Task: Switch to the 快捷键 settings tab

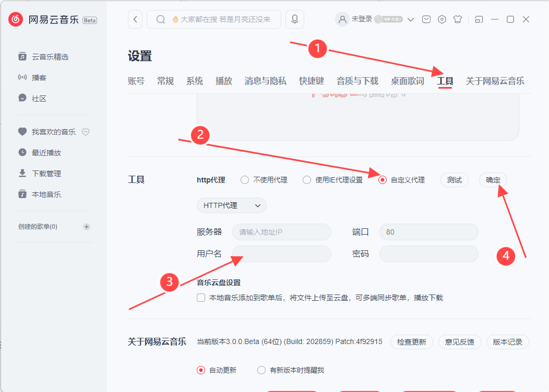Action: pyautogui.click(x=313, y=81)
